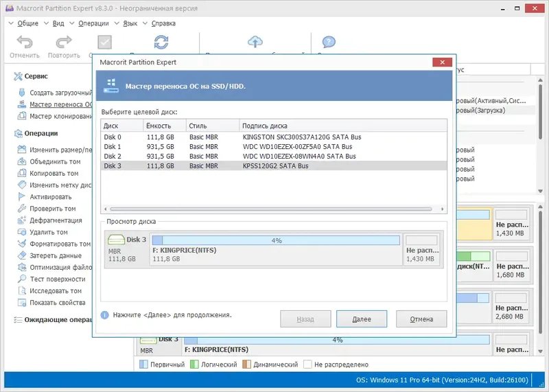Click the explore volume icon beside Исследовать том
The height and width of the screenshot is (392, 549).
coord(22,291)
